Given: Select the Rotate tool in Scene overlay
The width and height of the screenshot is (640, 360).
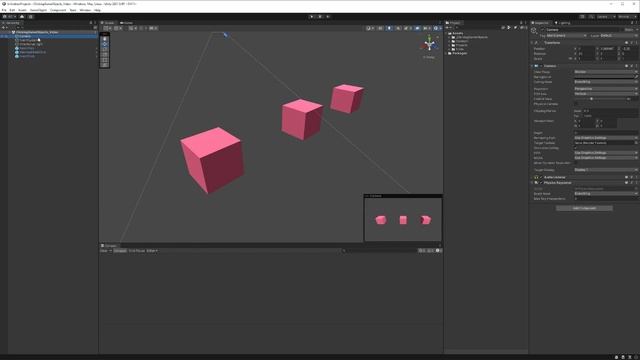Looking at the screenshot, I should coord(105,49).
